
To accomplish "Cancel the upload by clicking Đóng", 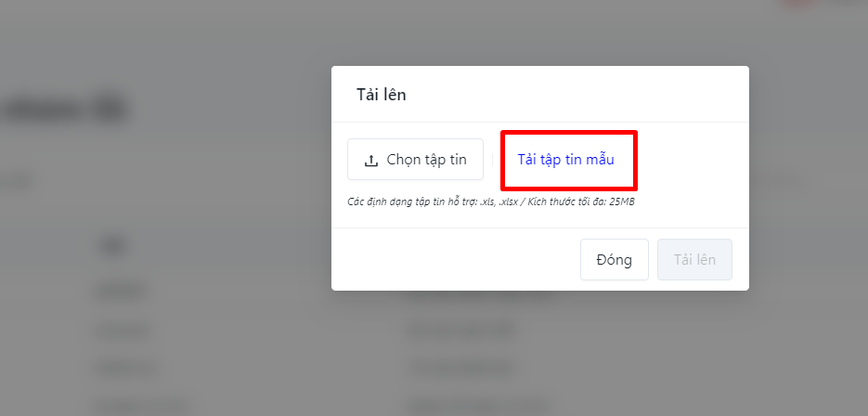I will pyautogui.click(x=614, y=259).
